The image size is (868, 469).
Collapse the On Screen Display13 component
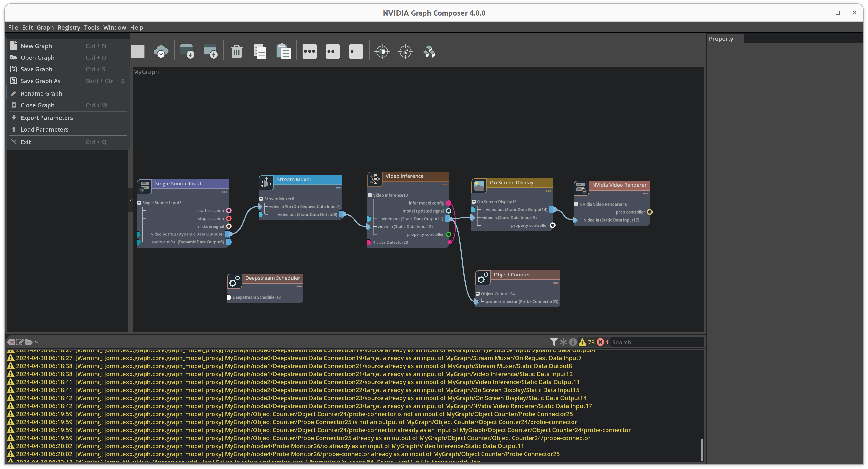click(474, 202)
